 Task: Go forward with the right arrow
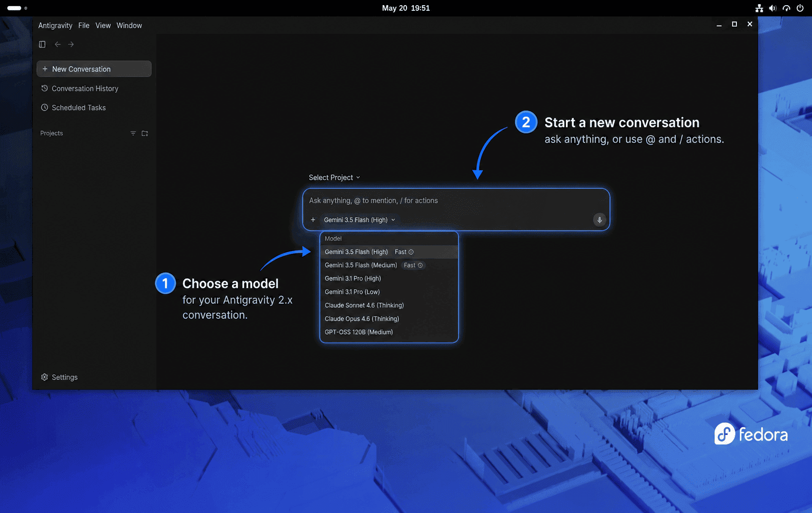(71, 44)
